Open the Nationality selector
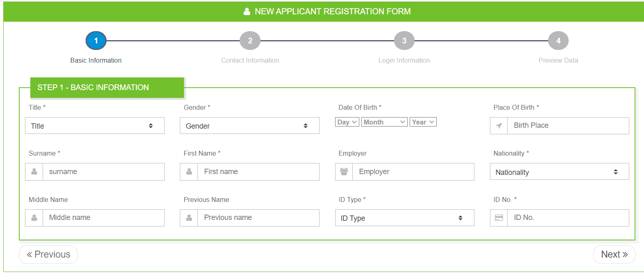 point(559,172)
